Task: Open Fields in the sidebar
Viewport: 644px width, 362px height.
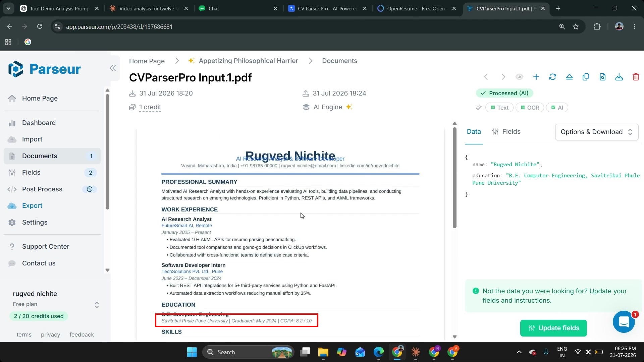Action: click(x=52, y=173)
